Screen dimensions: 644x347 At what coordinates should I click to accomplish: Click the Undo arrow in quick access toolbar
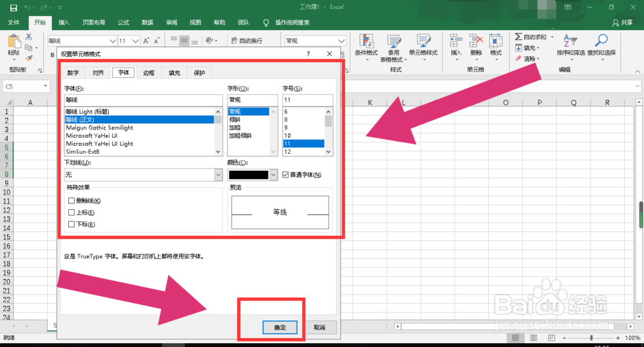[28, 7]
